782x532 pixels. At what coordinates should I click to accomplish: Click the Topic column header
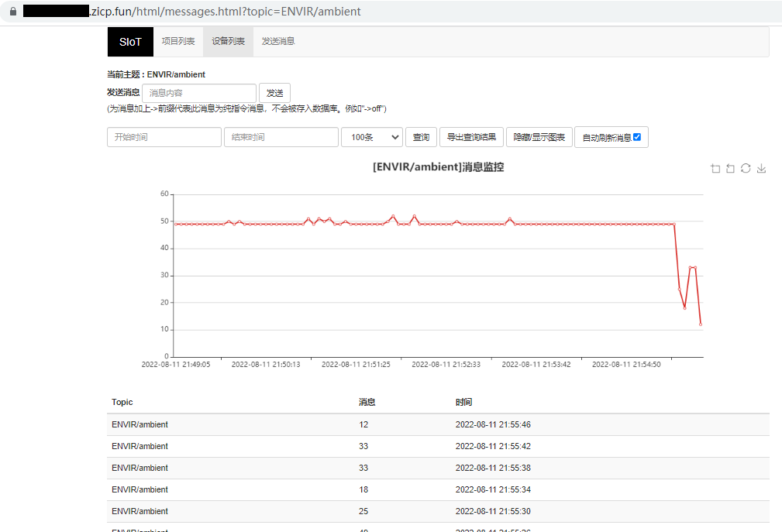(122, 402)
